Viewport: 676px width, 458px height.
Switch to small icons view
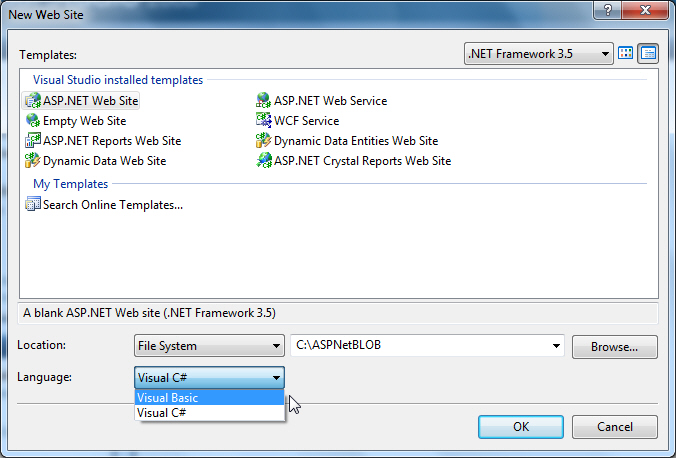pyautogui.click(x=648, y=53)
